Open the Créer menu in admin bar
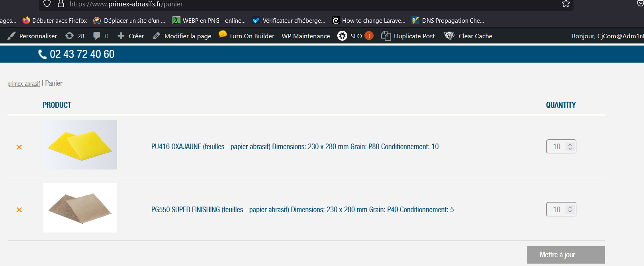This screenshot has width=644, height=266. pos(131,36)
